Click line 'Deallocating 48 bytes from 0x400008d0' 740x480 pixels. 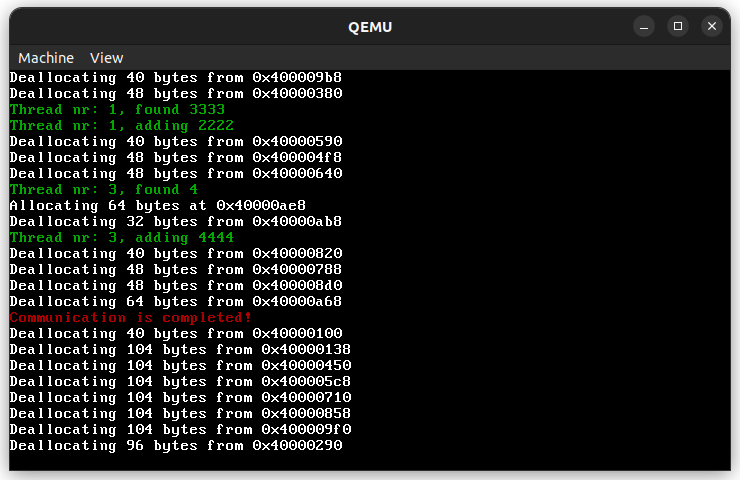coord(176,286)
